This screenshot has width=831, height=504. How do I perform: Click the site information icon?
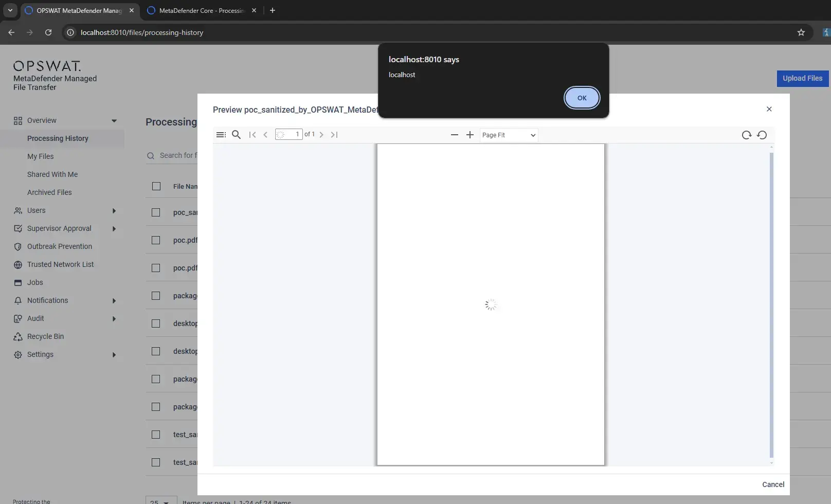(x=70, y=32)
